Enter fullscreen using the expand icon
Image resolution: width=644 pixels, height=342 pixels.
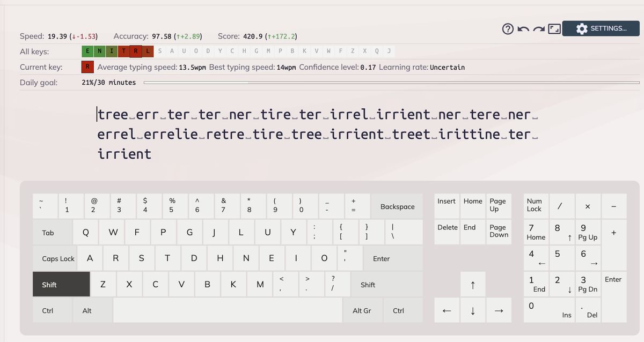553,29
